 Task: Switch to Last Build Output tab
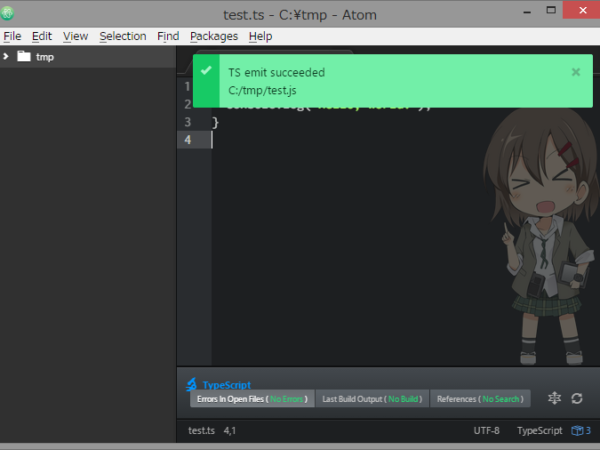pyautogui.click(x=372, y=399)
